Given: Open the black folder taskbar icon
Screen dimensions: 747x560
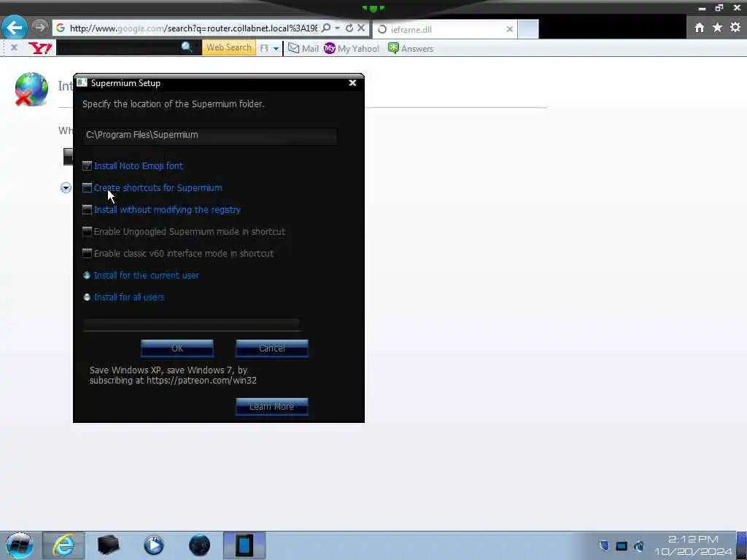Looking at the screenshot, I should coord(108,545).
